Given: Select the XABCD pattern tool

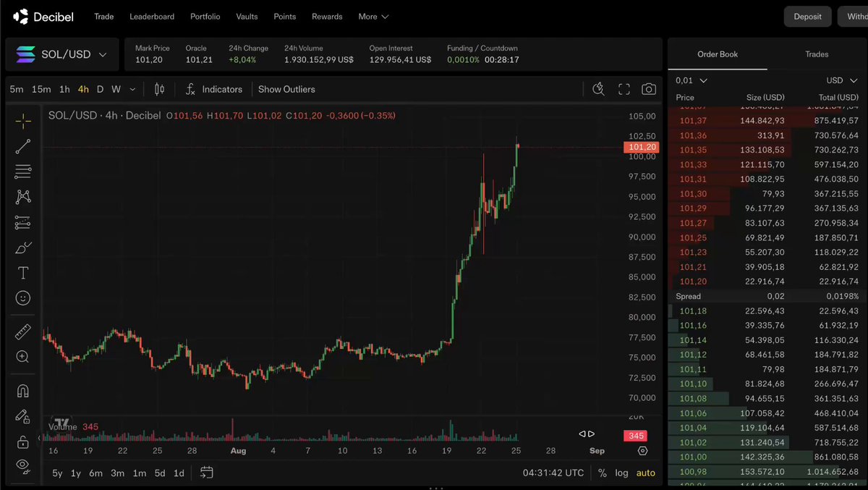Looking at the screenshot, I should point(23,197).
